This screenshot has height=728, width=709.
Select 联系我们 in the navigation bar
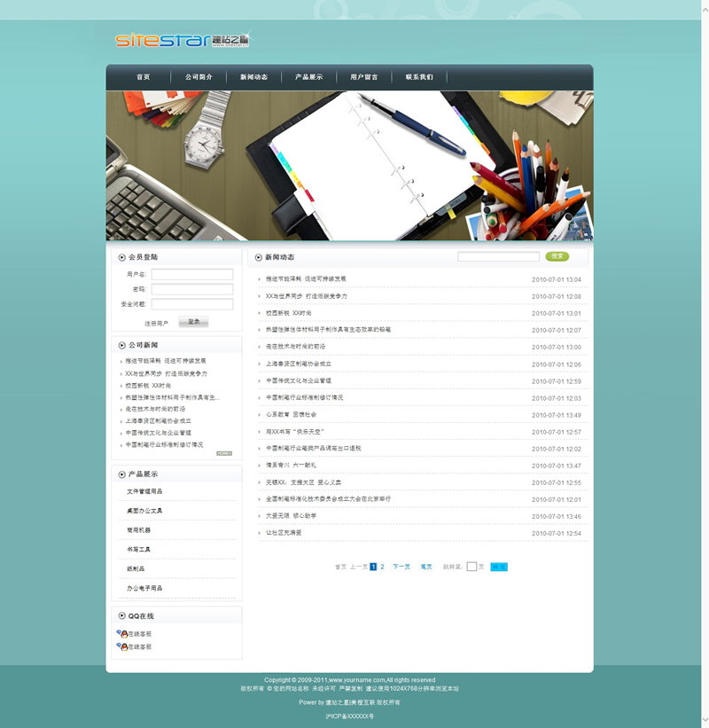point(419,77)
